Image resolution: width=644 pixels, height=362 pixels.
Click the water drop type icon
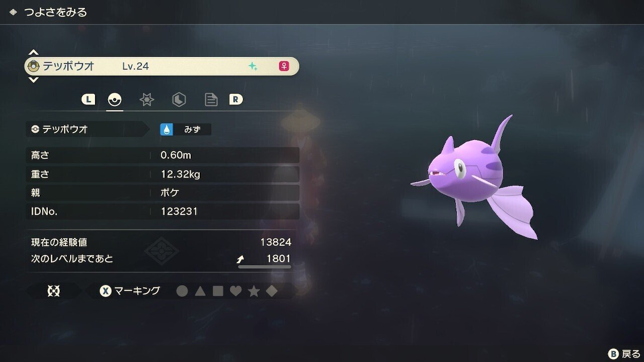[166, 129]
